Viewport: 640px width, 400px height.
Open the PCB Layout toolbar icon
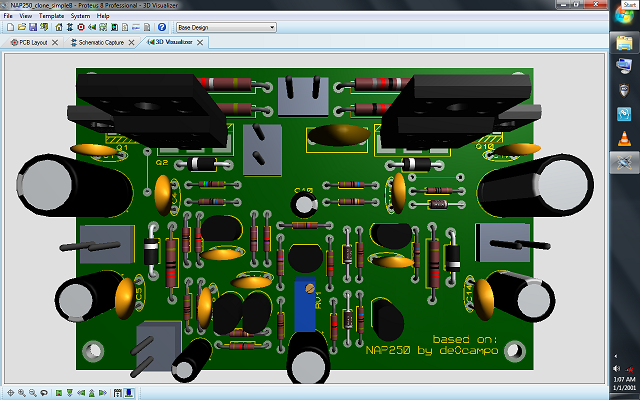click(x=81, y=27)
